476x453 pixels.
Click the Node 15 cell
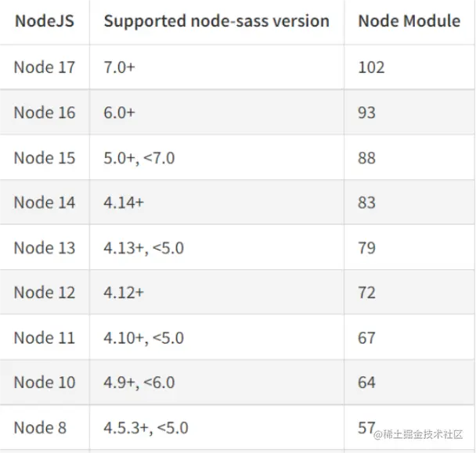click(45, 158)
